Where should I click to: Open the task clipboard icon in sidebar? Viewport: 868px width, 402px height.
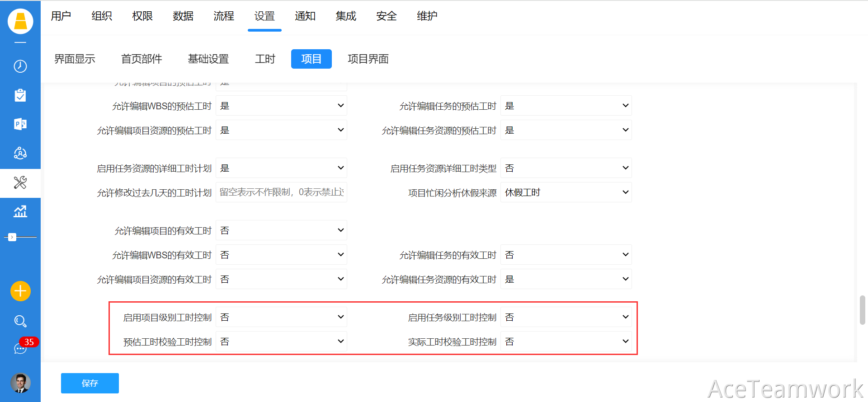coord(20,95)
